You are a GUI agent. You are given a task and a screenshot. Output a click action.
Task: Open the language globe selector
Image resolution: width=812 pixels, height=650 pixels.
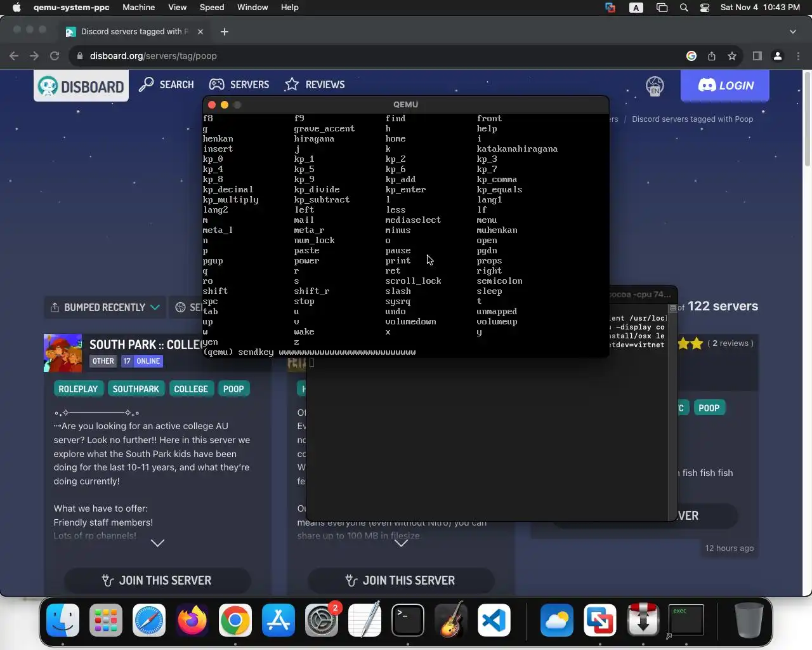(655, 86)
